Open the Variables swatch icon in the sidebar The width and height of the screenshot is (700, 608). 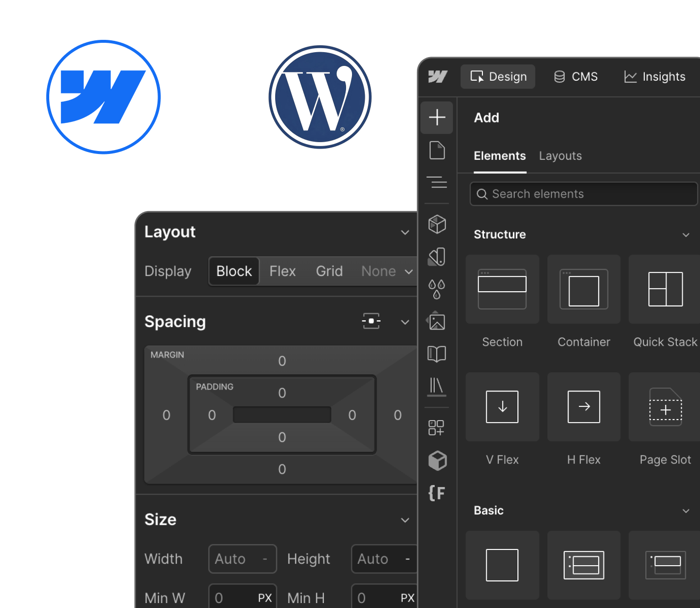[x=437, y=256]
